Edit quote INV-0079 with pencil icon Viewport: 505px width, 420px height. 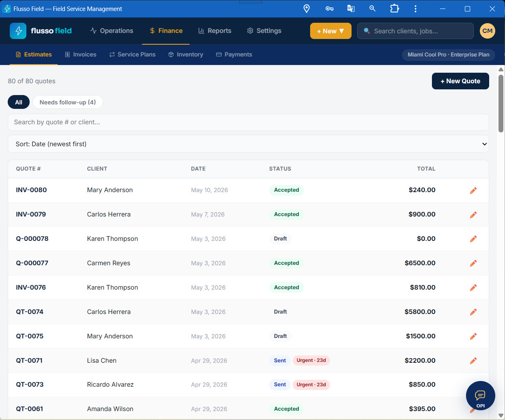coord(473,215)
